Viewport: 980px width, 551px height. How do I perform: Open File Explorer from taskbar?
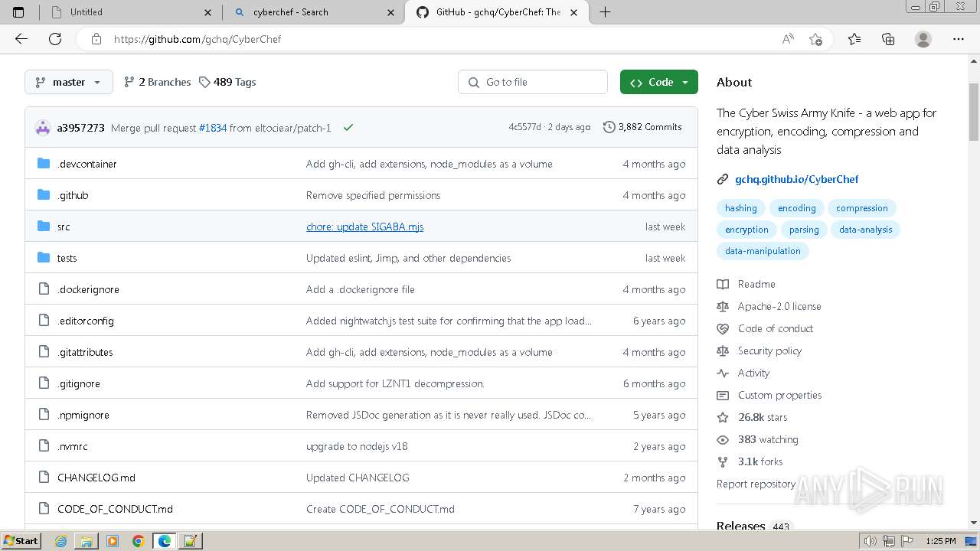click(87, 541)
